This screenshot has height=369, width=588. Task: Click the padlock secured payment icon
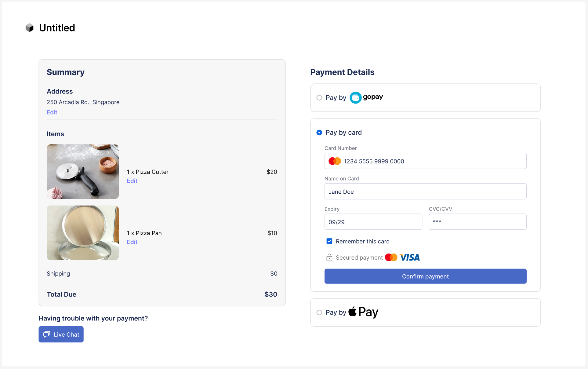click(329, 258)
